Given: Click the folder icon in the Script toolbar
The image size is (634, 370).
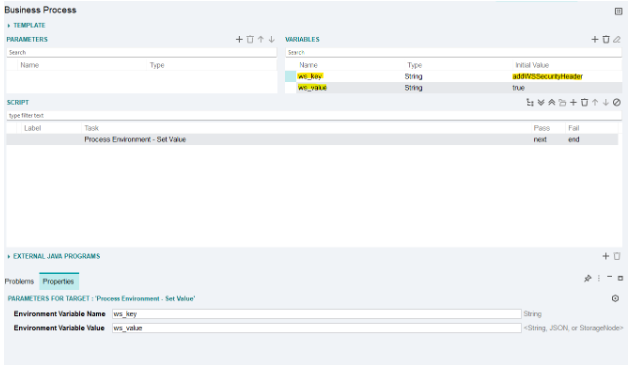Looking at the screenshot, I should [562, 103].
